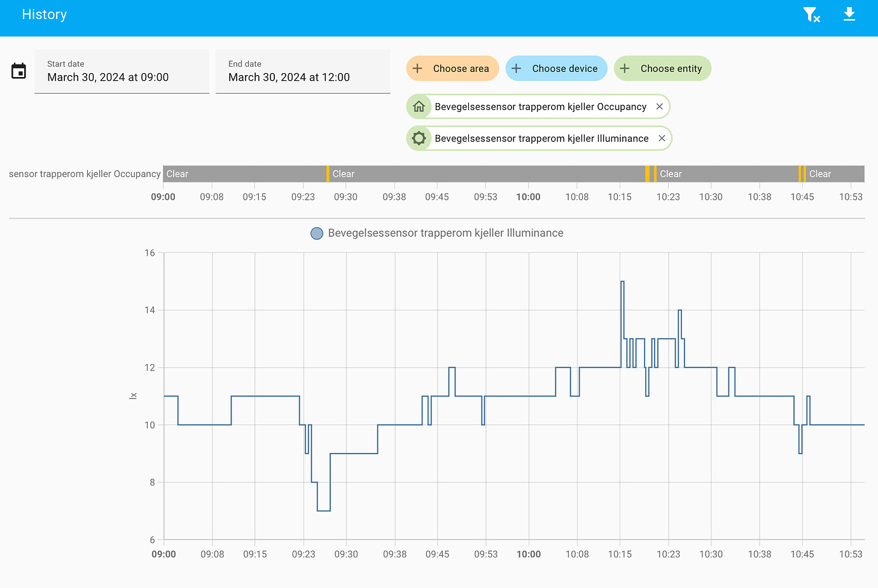The image size is (878, 588).
Task: Download history data with download icon
Action: pyautogui.click(x=849, y=14)
